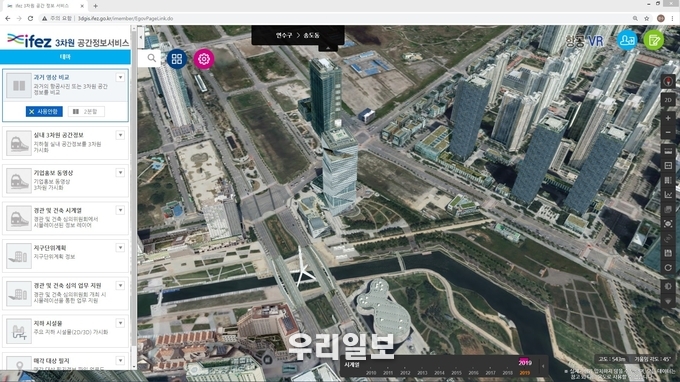Zoom in with the plus button
This screenshot has height=382, width=680.
(x=668, y=118)
